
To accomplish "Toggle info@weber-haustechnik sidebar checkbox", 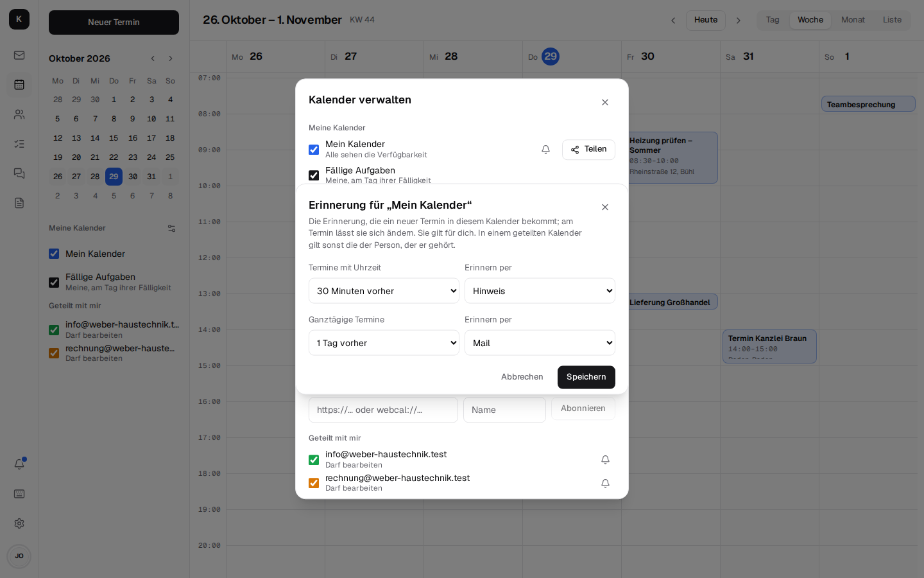I will tap(54, 330).
